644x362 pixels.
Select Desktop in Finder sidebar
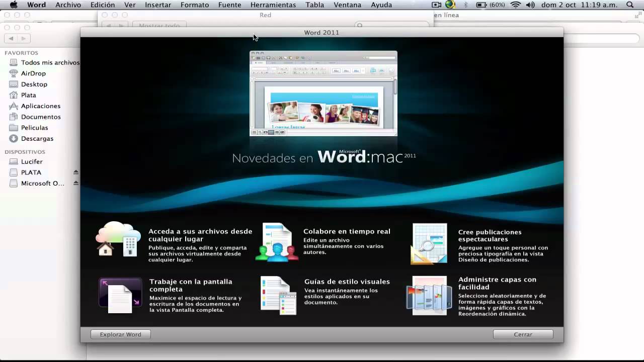coord(34,84)
